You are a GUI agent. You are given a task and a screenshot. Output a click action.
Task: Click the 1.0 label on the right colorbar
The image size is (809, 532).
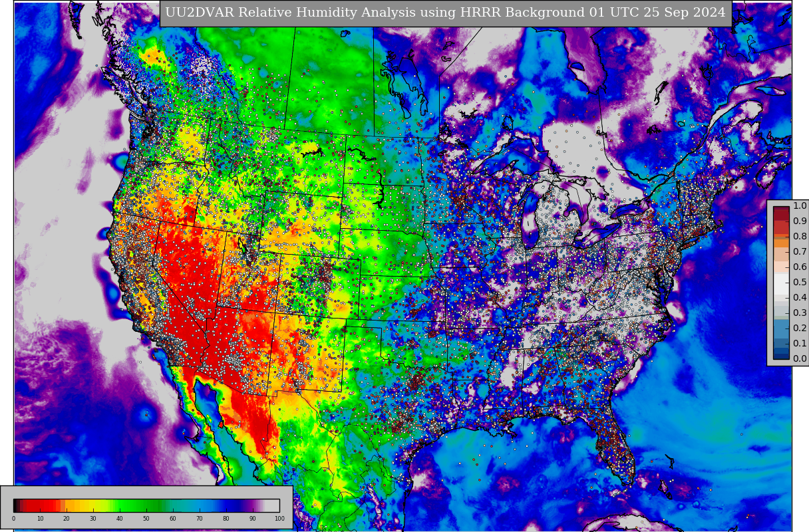point(800,206)
